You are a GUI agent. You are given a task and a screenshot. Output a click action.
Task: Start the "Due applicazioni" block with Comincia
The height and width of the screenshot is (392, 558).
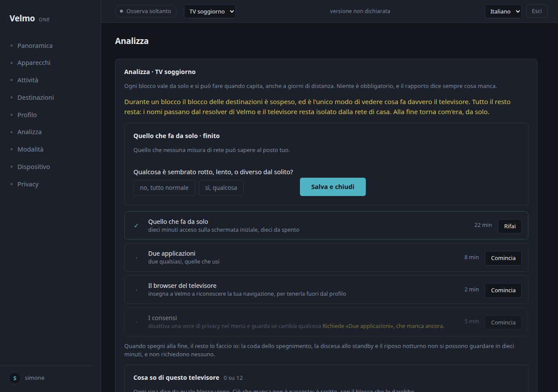pos(503,258)
